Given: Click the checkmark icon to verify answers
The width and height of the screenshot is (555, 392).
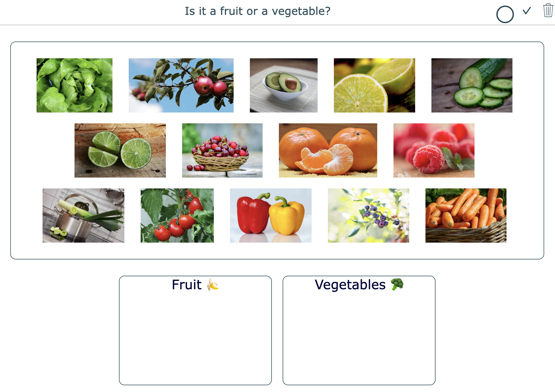Looking at the screenshot, I should point(527,11).
